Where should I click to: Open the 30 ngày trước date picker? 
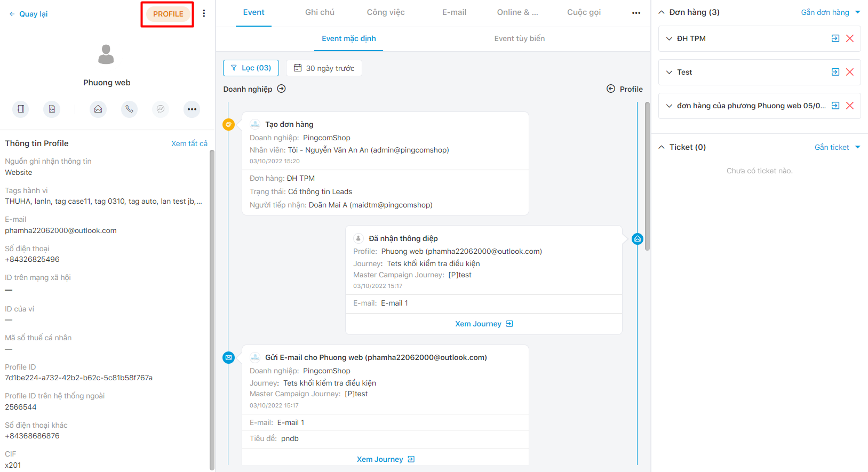[324, 68]
